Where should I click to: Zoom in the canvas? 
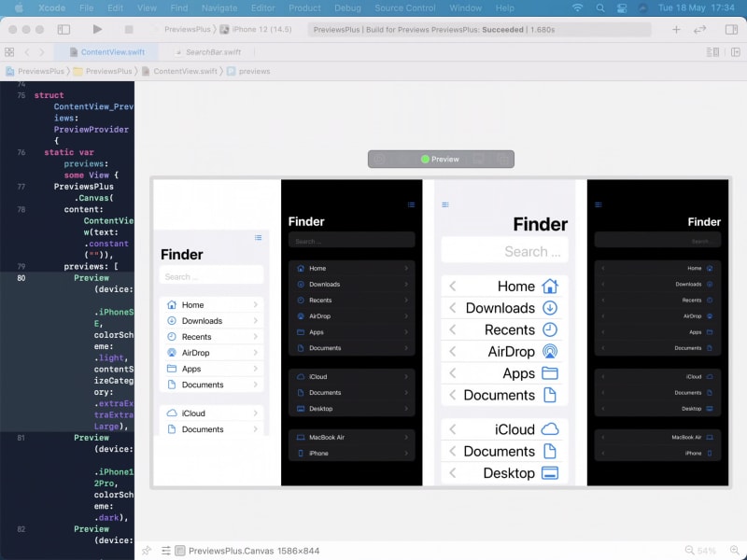pyautogui.click(x=735, y=551)
